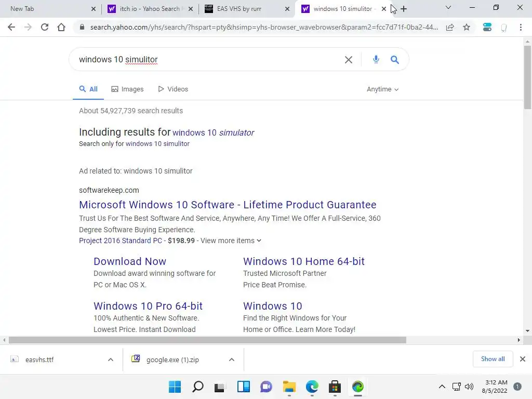The width and height of the screenshot is (532, 399).
Task: Go back to the previous page
Action: pos(11,27)
